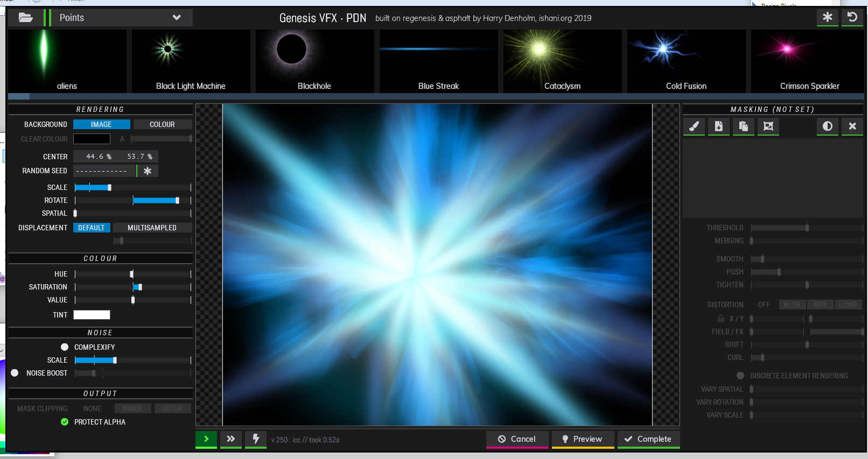
Task: Click the Preview button
Action: [x=583, y=439]
